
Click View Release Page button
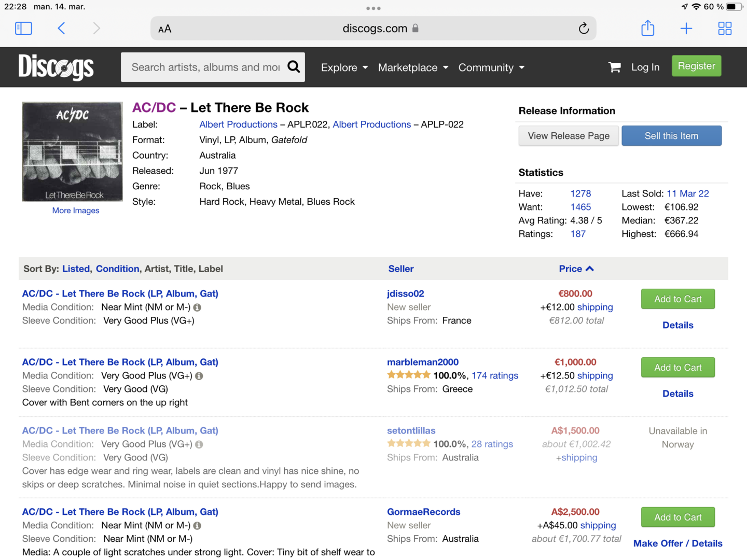(x=569, y=136)
